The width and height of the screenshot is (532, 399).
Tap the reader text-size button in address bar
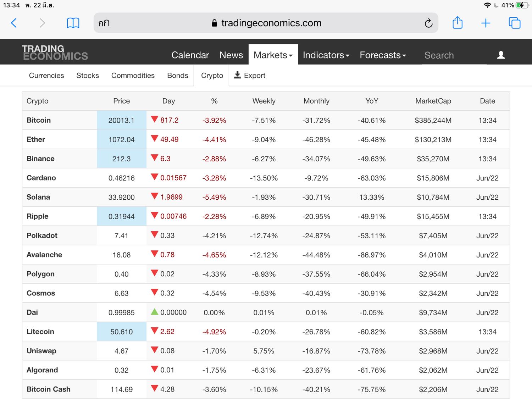pos(104,23)
